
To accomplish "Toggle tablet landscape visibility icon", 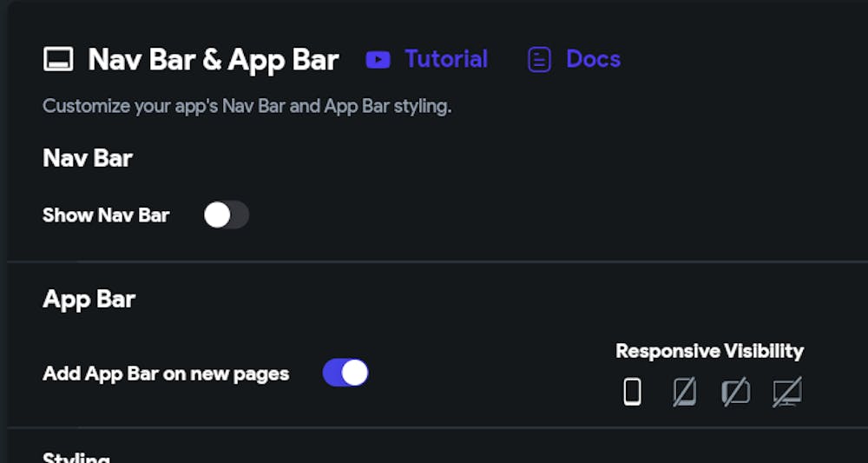I will [735, 392].
